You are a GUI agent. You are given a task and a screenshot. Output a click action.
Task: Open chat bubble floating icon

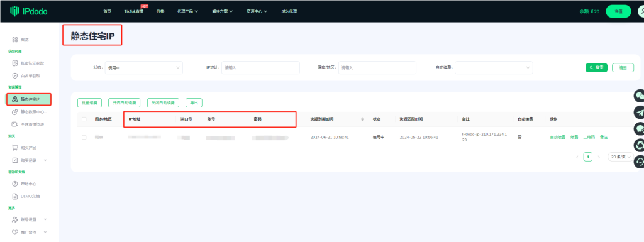[639, 128]
